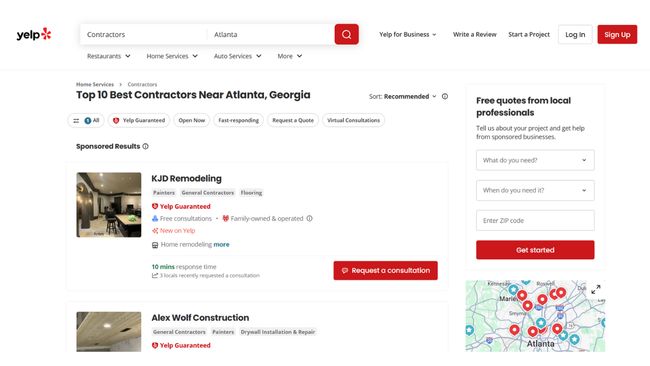This screenshot has height=366, width=650.
Task: Click 'more' after Home remodeling
Action: pos(221,245)
